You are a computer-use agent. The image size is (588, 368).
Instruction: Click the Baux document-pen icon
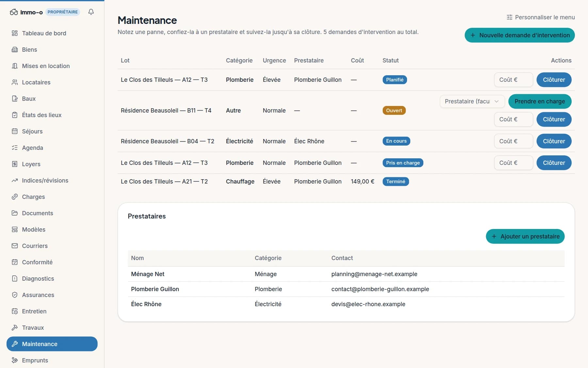[x=15, y=98]
